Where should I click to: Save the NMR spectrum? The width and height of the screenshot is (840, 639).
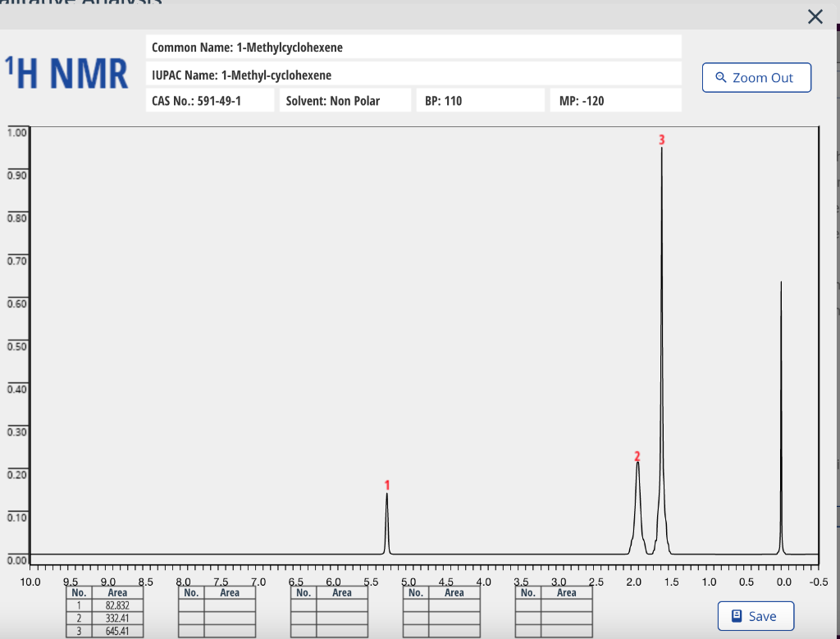click(756, 616)
